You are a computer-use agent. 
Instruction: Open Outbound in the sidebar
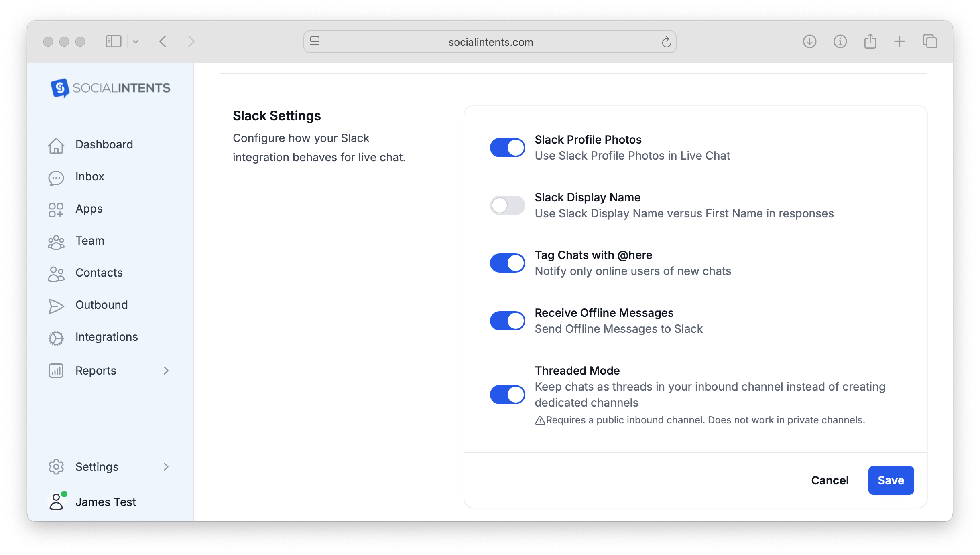102,305
